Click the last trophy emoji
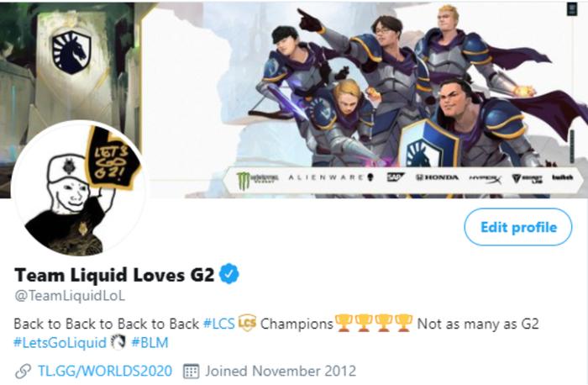Image resolution: width=588 pixels, height=385 pixels. point(403,323)
